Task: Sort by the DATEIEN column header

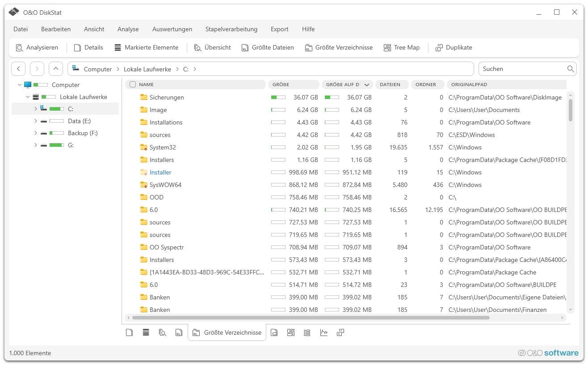Action: 391,84
